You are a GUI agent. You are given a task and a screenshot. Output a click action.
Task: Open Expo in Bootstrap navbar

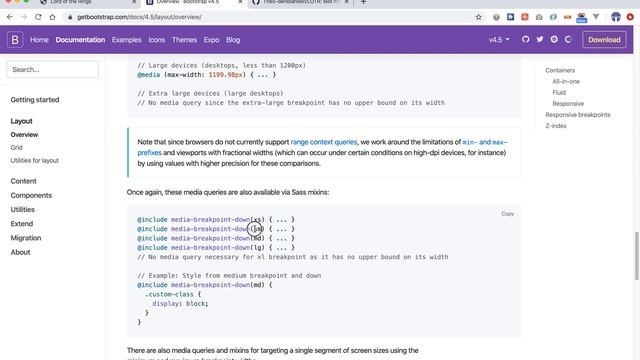(x=211, y=40)
